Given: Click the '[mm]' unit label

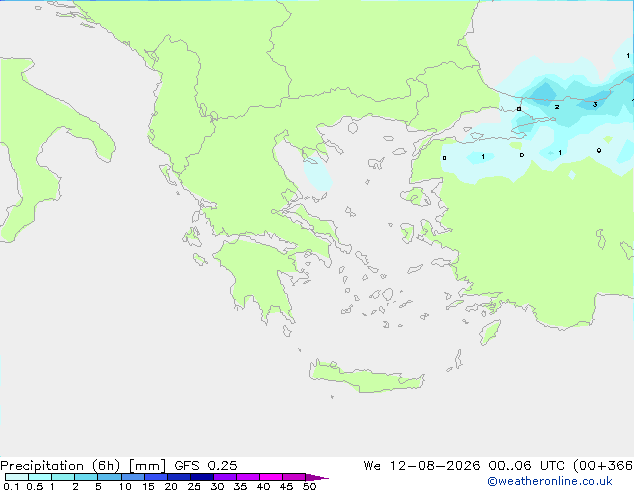Looking at the screenshot, I should tap(147, 466).
